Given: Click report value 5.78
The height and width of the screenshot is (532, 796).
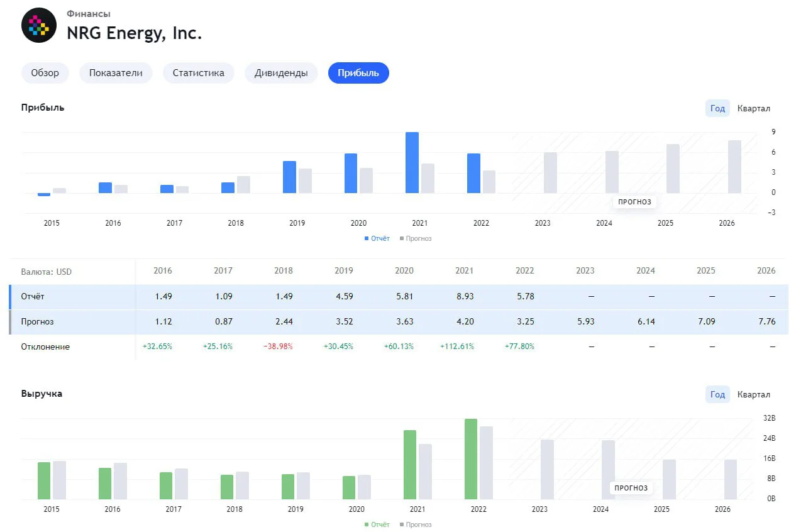Looking at the screenshot, I should (525, 296).
